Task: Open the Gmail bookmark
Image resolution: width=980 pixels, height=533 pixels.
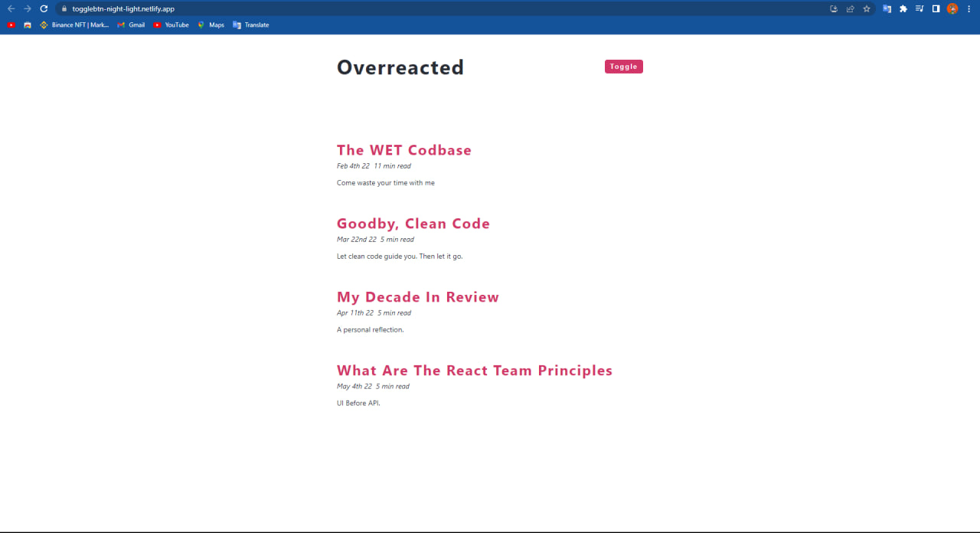Action: [131, 25]
